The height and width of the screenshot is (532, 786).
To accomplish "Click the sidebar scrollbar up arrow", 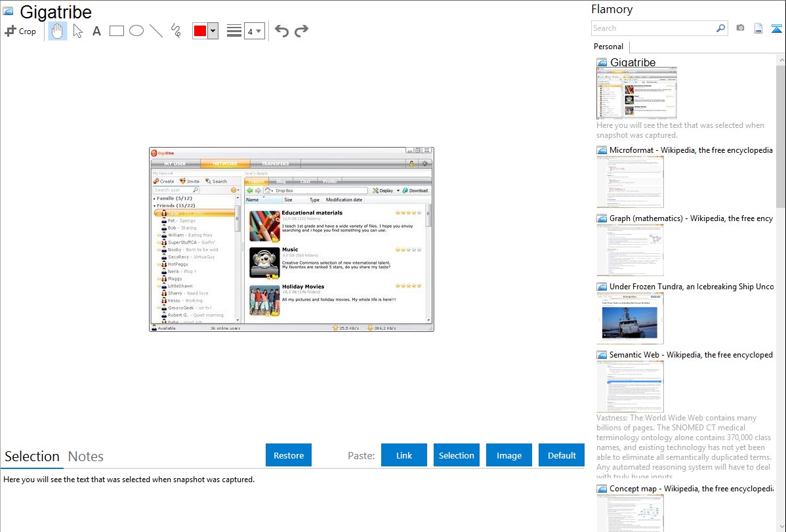I will pos(781,60).
